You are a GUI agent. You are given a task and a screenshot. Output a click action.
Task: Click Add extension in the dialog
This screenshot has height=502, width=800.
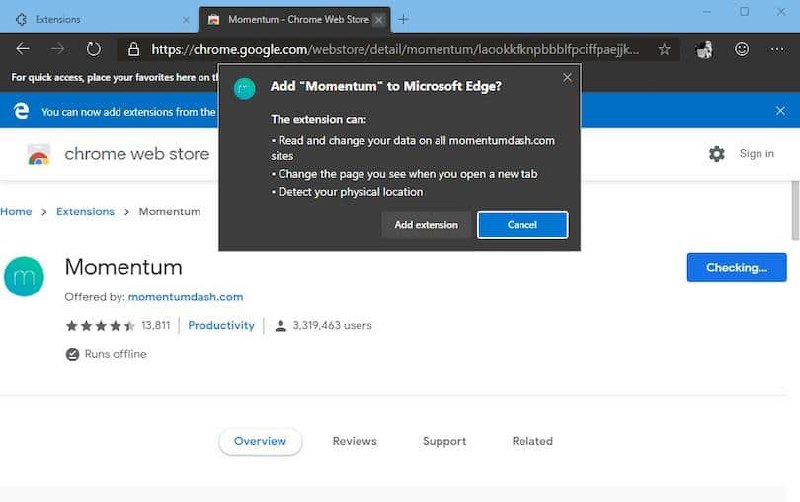[x=426, y=225]
